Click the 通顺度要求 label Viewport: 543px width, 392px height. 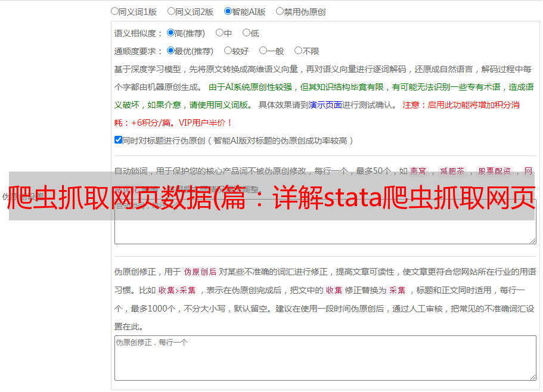tap(135, 52)
